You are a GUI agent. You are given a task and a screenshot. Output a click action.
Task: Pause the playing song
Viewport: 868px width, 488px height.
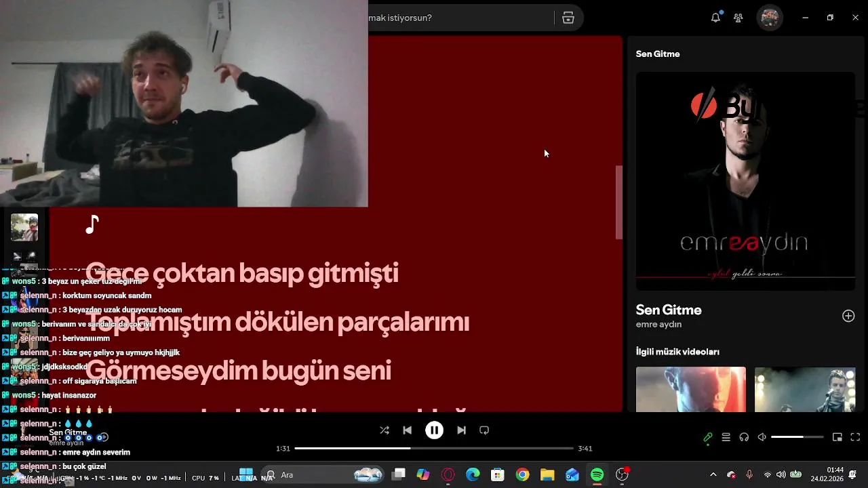coord(434,430)
